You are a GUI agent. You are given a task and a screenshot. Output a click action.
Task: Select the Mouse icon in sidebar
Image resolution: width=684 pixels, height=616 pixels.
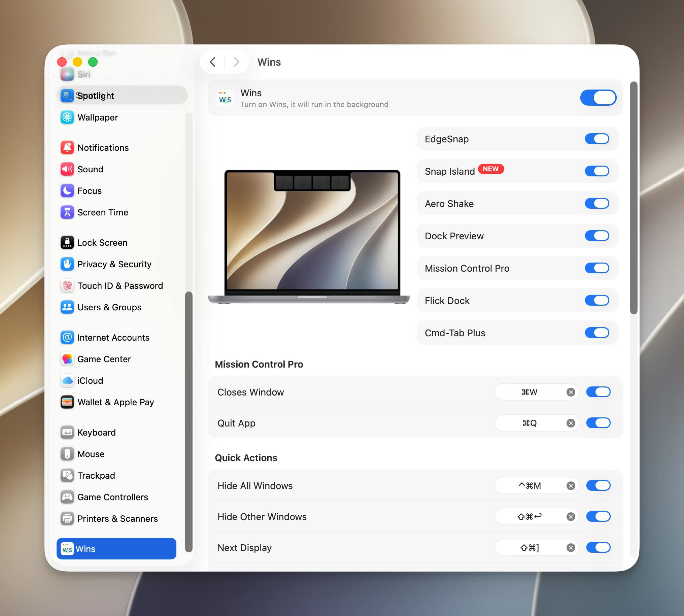(67, 454)
